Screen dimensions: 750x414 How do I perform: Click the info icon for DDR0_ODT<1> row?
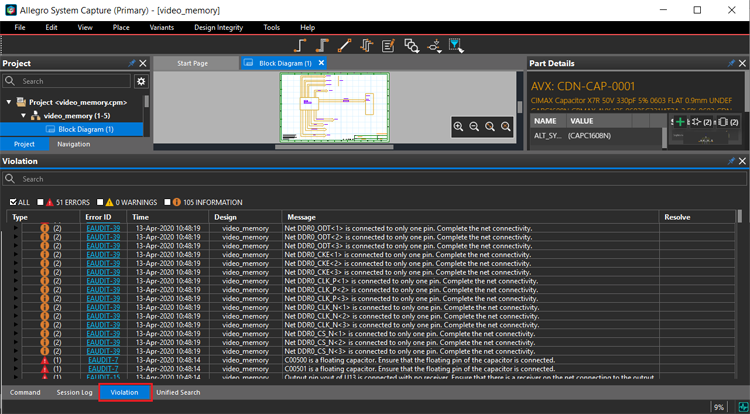pyautogui.click(x=45, y=229)
